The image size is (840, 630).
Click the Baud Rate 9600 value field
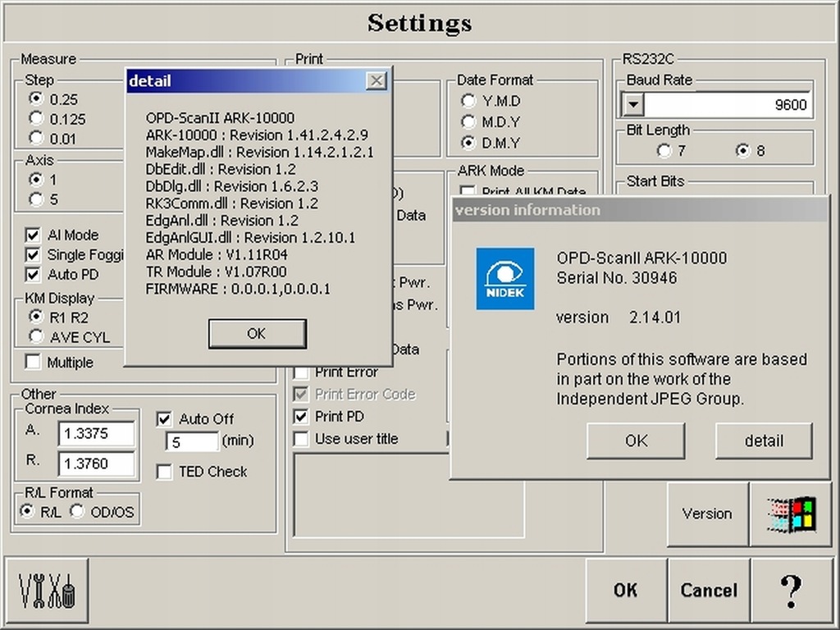(728, 104)
